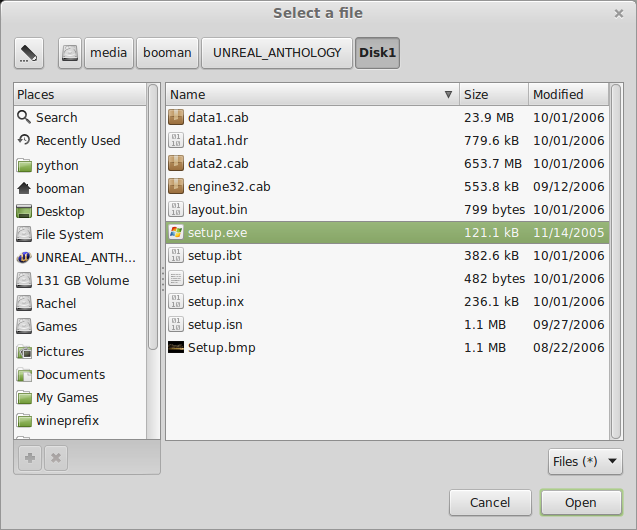Click the engine32.cab archive icon
This screenshot has width=637, height=530.
tap(176, 186)
